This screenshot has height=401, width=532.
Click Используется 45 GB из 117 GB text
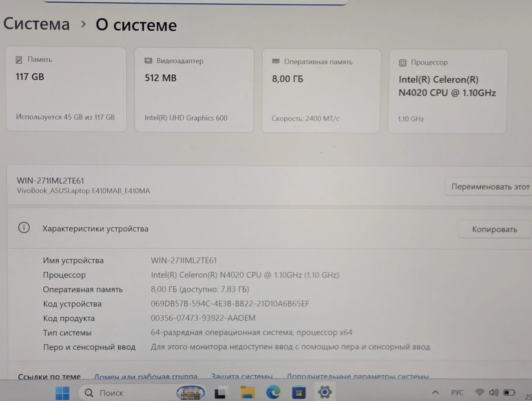(x=65, y=117)
